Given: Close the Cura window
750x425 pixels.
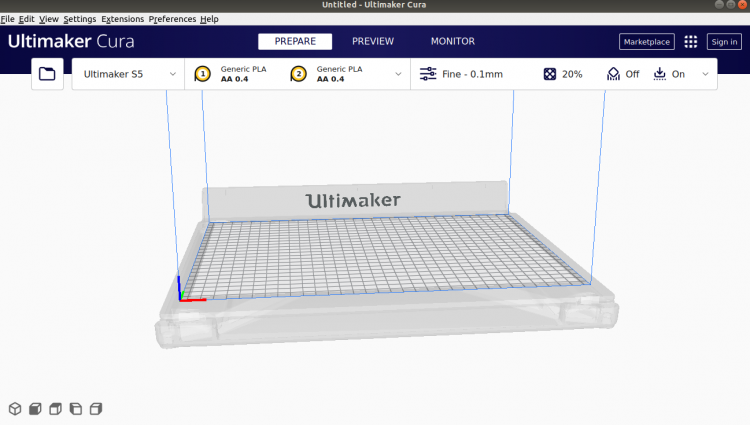Looking at the screenshot, I should coord(742,5).
